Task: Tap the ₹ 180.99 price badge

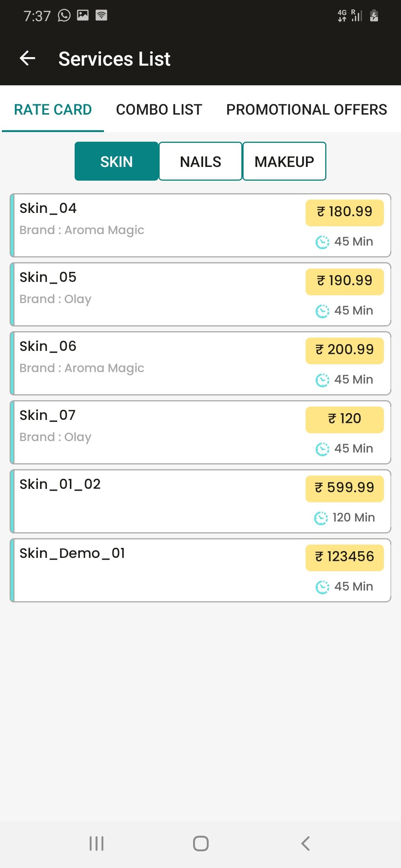Action: (345, 213)
